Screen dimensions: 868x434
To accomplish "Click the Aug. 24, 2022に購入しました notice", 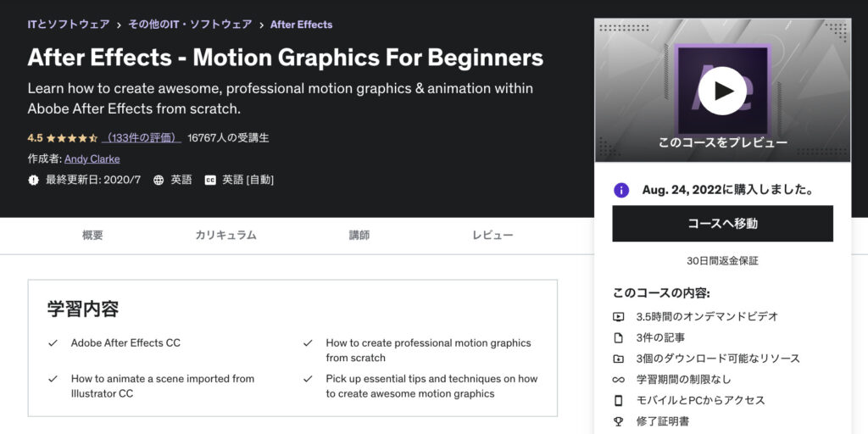I will coord(728,191).
